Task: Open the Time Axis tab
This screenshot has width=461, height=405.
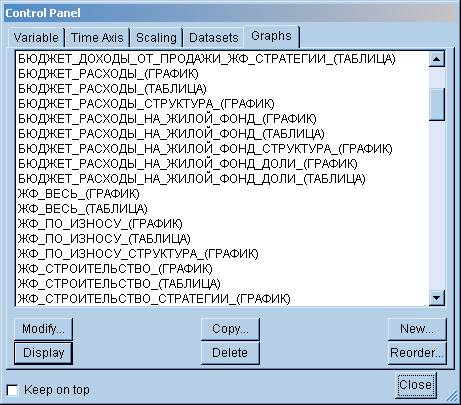Action: (97, 37)
